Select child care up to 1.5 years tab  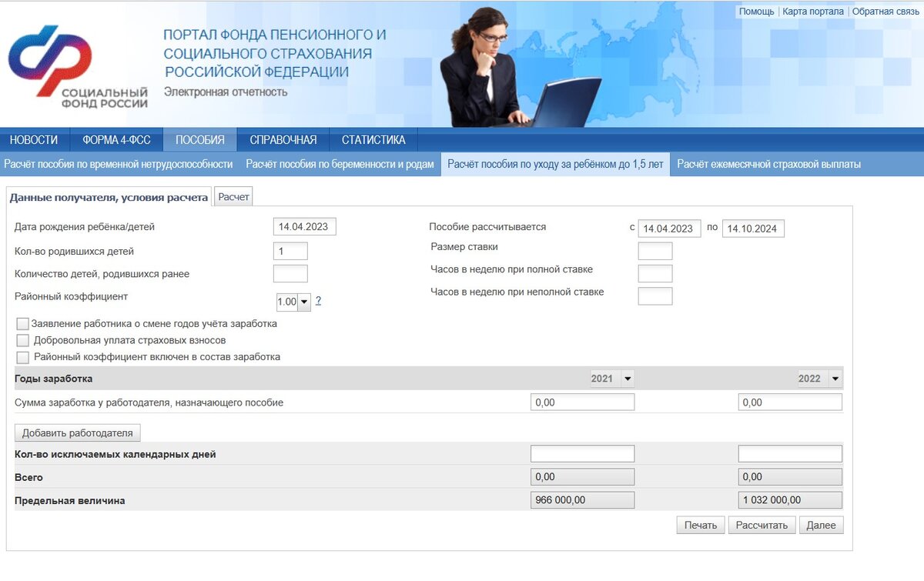click(555, 164)
